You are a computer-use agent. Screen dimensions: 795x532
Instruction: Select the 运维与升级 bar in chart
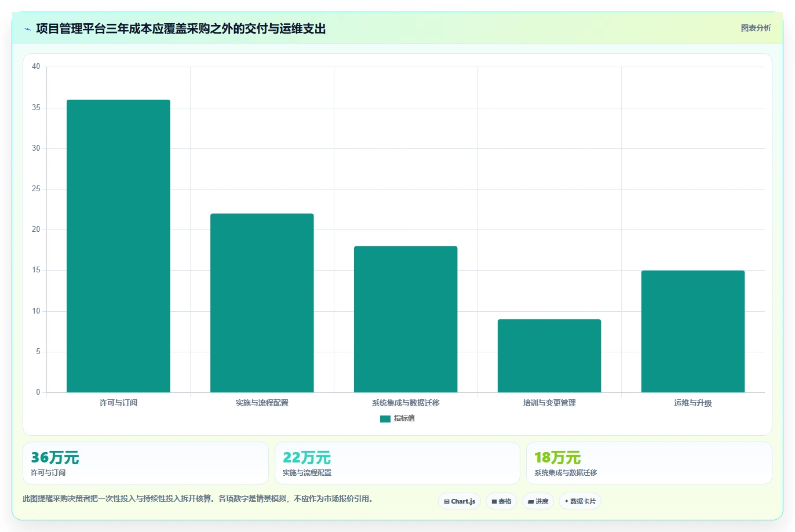click(693, 331)
